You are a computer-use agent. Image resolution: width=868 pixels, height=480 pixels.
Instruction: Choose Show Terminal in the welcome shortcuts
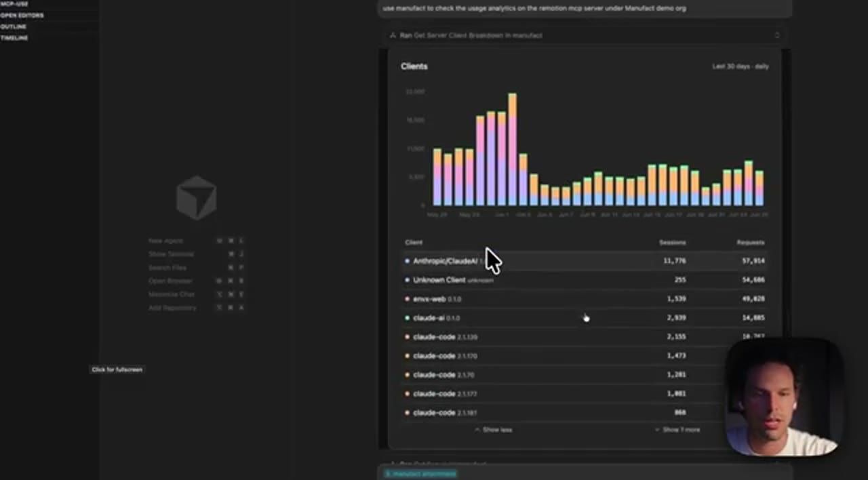coord(171,254)
